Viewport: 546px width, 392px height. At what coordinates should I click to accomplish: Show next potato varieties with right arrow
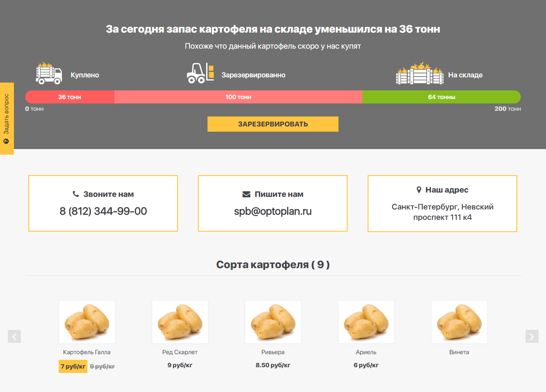click(532, 336)
